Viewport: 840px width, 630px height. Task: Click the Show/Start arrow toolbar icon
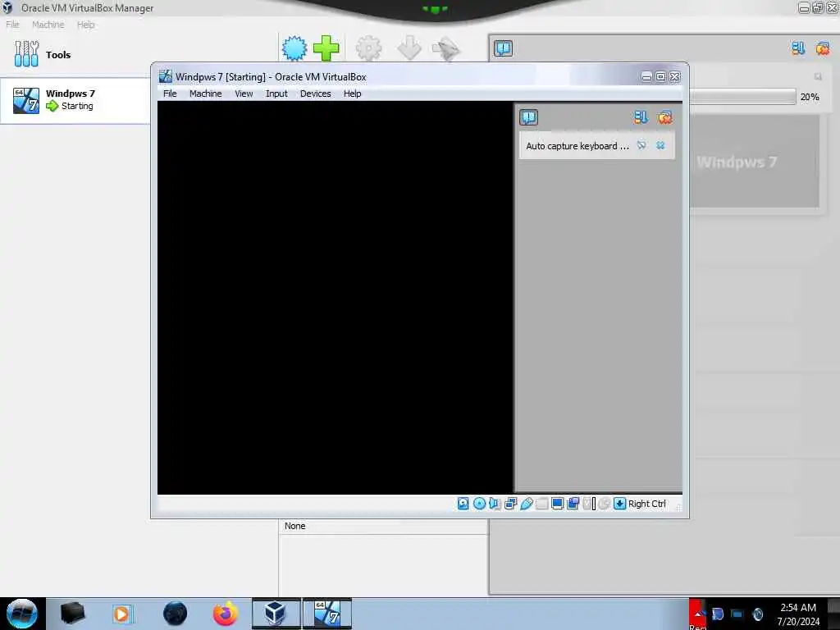446,48
